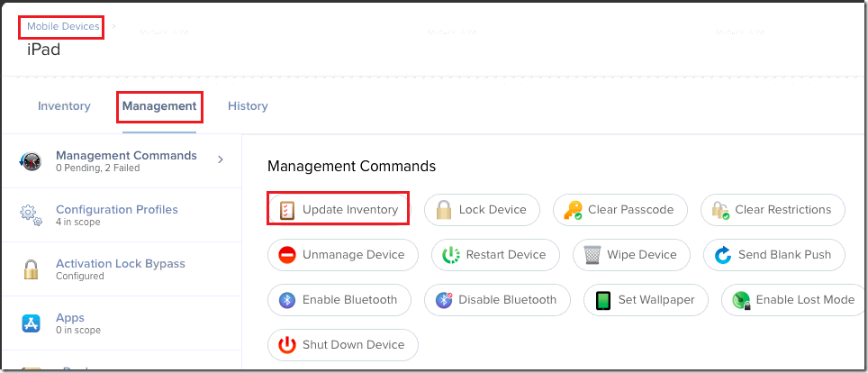This screenshot has height=373, width=868.
Task: Click the Unmanage Device button
Action: (343, 255)
